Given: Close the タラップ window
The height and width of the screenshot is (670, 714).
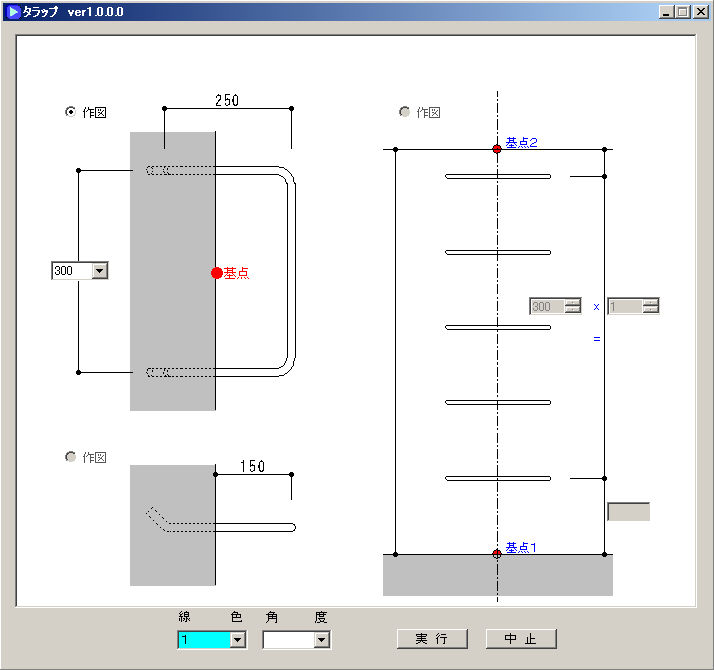Looking at the screenshot, I should [700, 11].
